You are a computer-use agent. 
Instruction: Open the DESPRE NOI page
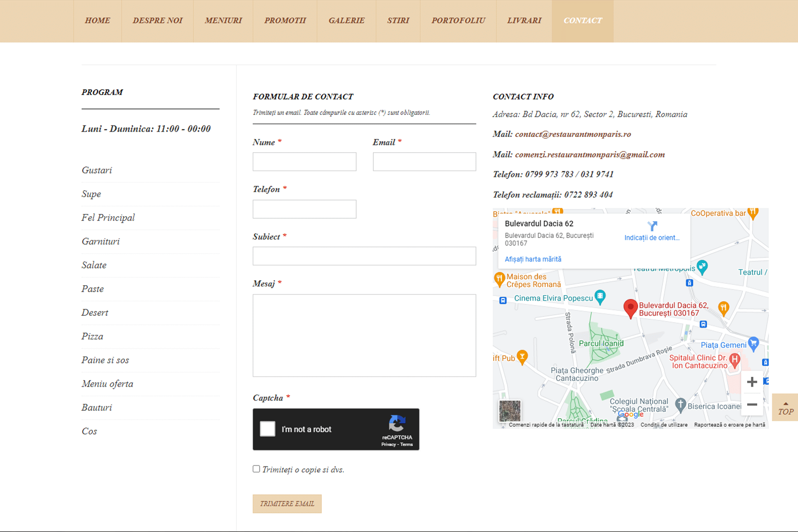[158, 21]
